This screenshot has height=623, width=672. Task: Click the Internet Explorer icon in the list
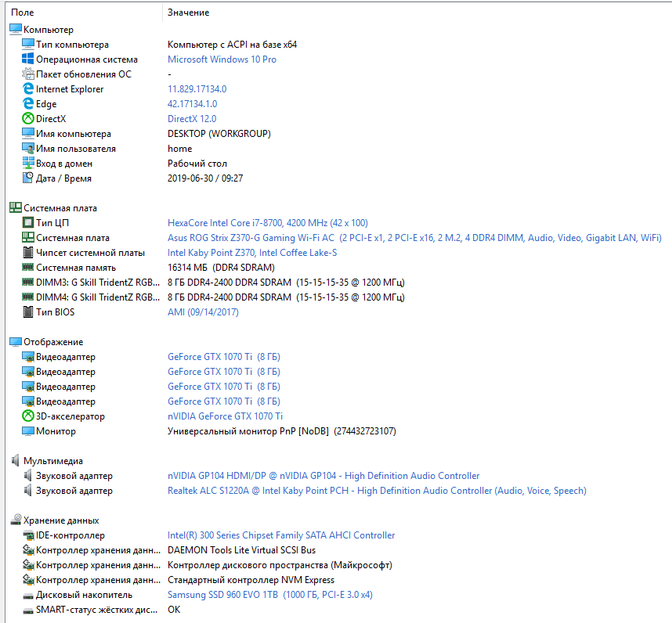(29, 89)
